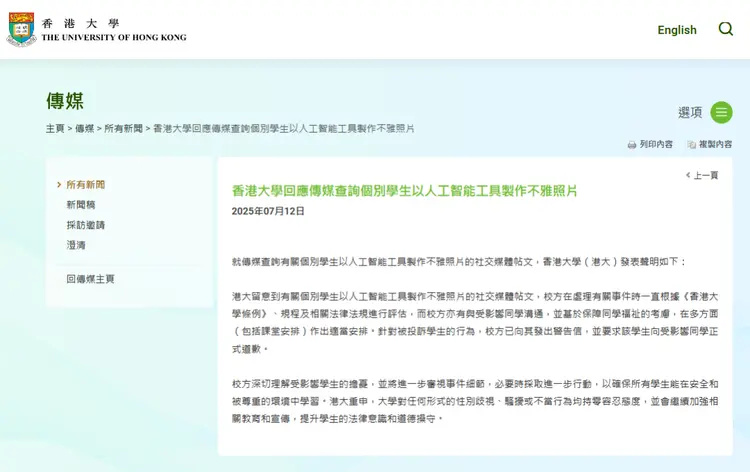Click 列印內容 print content link

[656, 144]
